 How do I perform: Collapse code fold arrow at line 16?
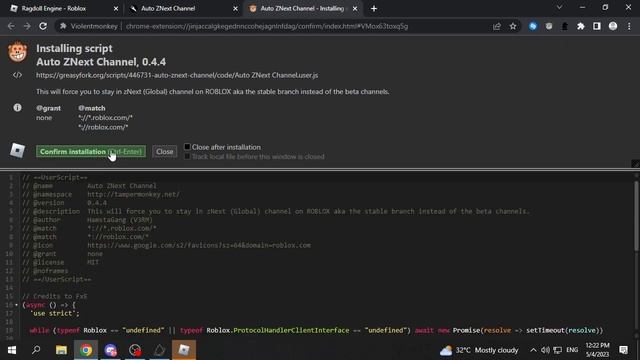(16, 305)
